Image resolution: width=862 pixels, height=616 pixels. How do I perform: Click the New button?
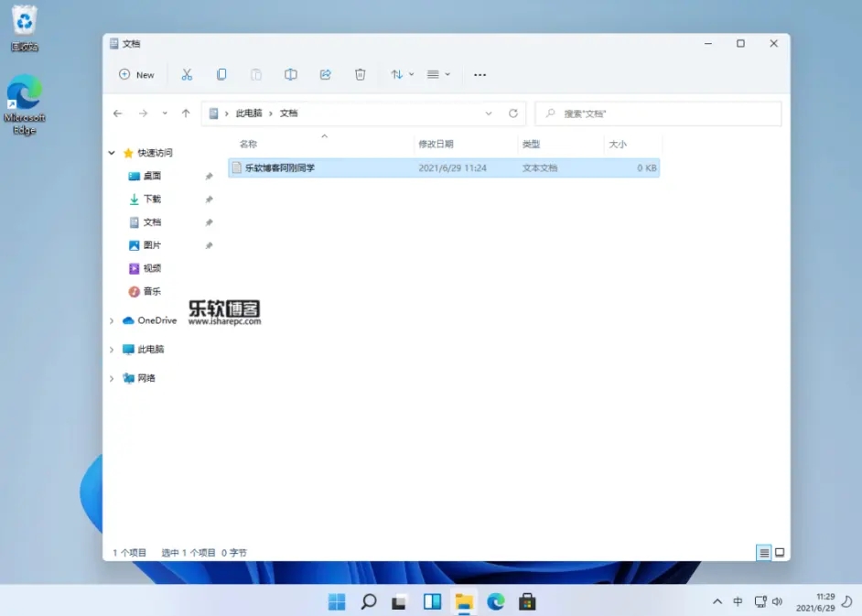click(x=135, y=74)
